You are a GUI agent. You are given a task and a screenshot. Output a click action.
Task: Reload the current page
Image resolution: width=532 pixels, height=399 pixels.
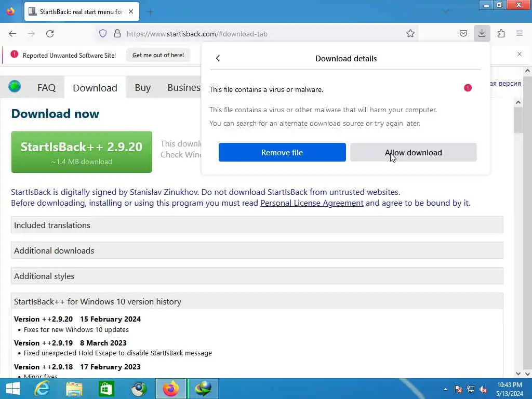pyautogui.click(x=50, y=34)
